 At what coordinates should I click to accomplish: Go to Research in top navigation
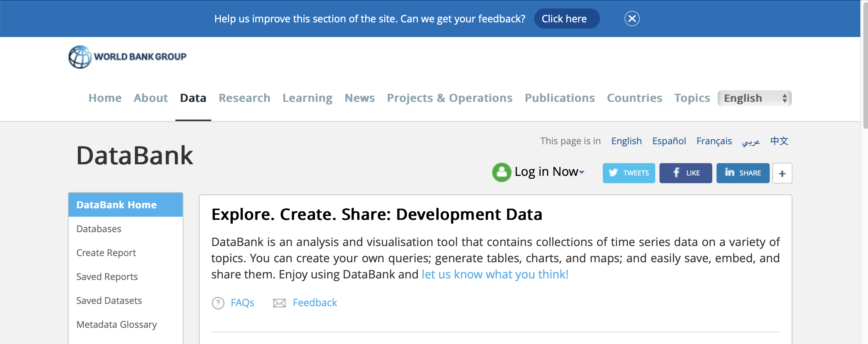tap(244, 98)
